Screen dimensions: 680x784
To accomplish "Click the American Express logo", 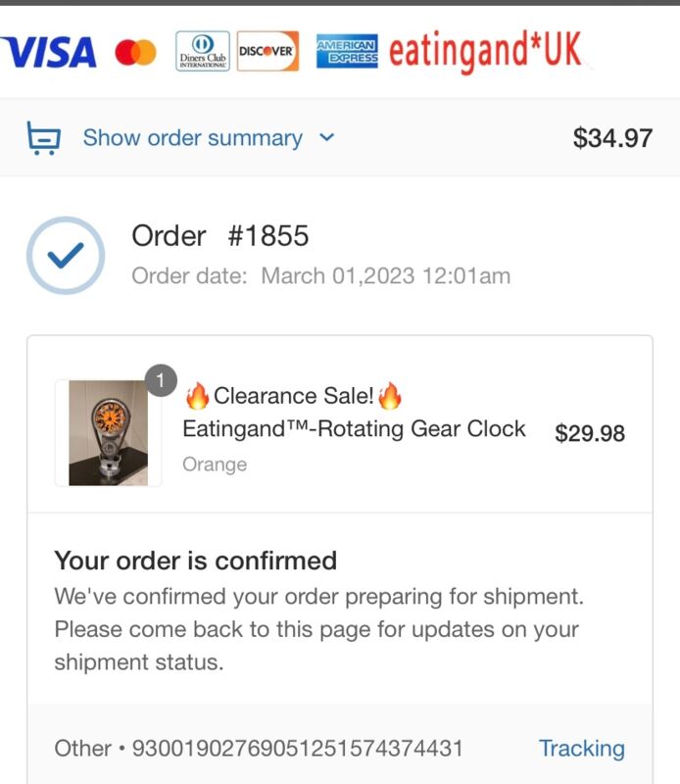I will point(347,51).
